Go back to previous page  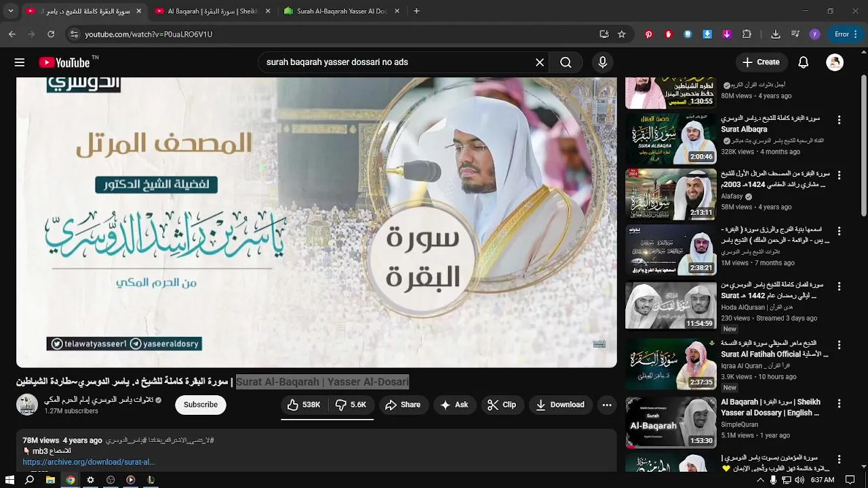12,34
